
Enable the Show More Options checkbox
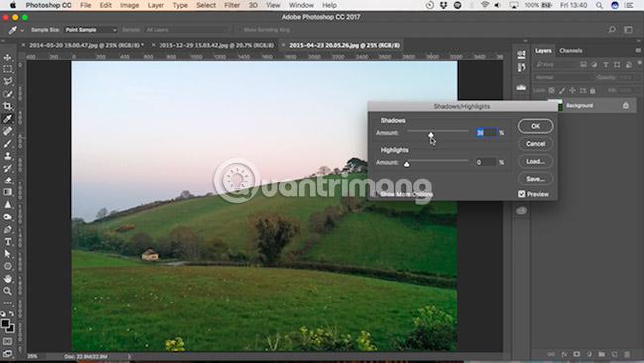point(376,194)
